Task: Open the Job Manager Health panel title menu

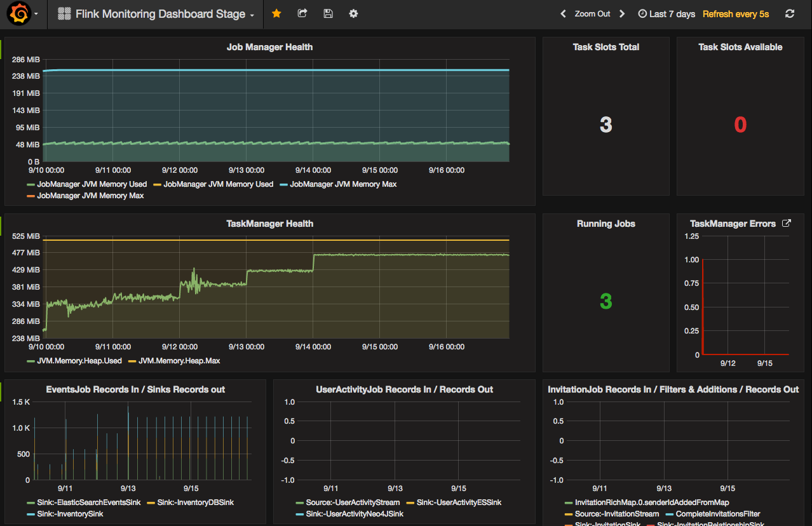Action: click(x=269, y=47)
